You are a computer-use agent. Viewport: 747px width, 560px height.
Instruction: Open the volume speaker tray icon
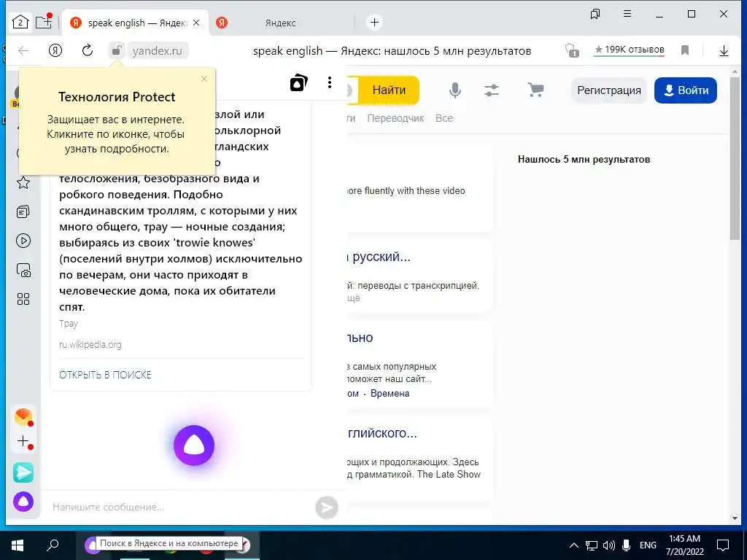point(609,545)
